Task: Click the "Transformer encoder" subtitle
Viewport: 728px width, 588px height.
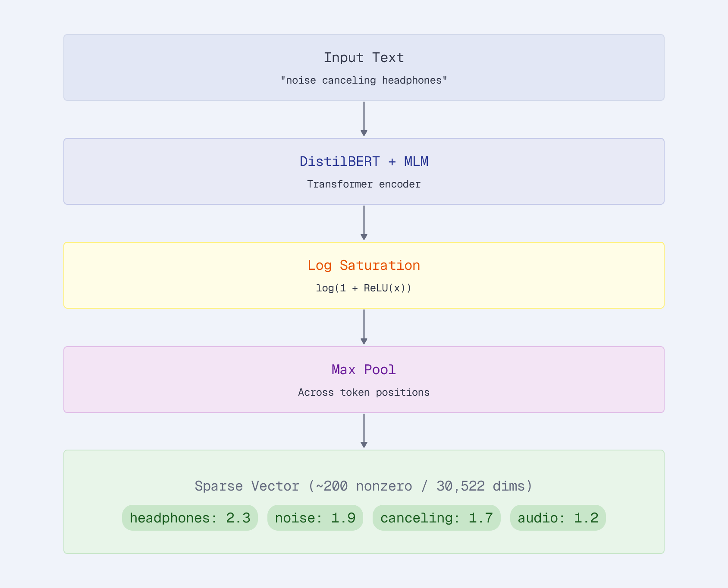Action: coord(364,184)
